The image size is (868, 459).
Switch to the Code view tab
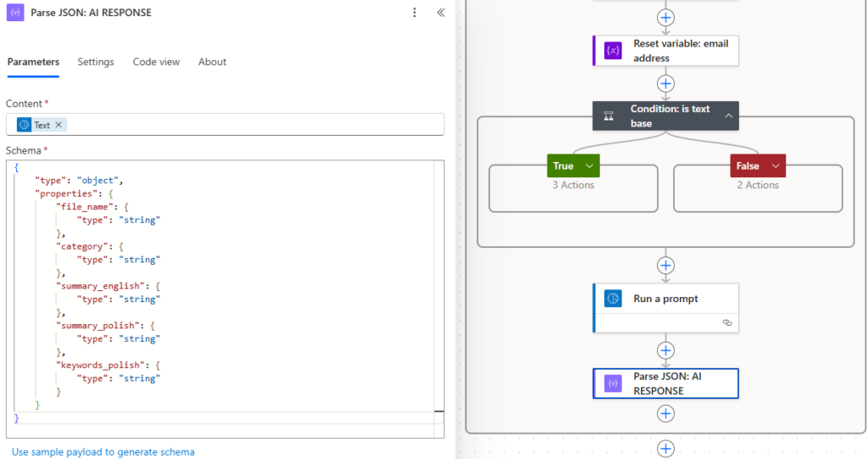coord(156,62)
